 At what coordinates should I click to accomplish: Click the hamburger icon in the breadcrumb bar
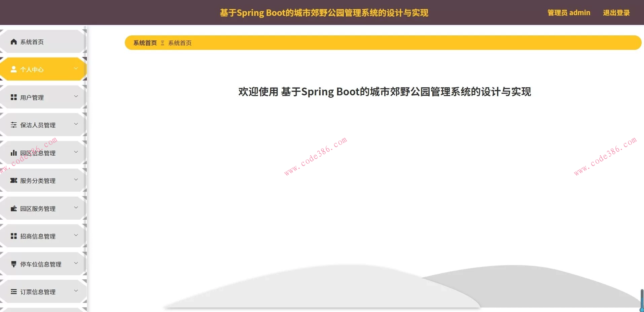[x=163, y=43]
